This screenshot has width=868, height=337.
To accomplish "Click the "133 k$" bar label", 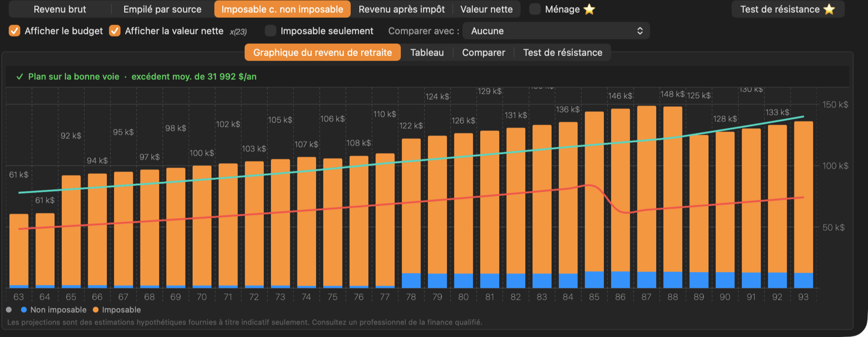I will [x=777, y=112].
